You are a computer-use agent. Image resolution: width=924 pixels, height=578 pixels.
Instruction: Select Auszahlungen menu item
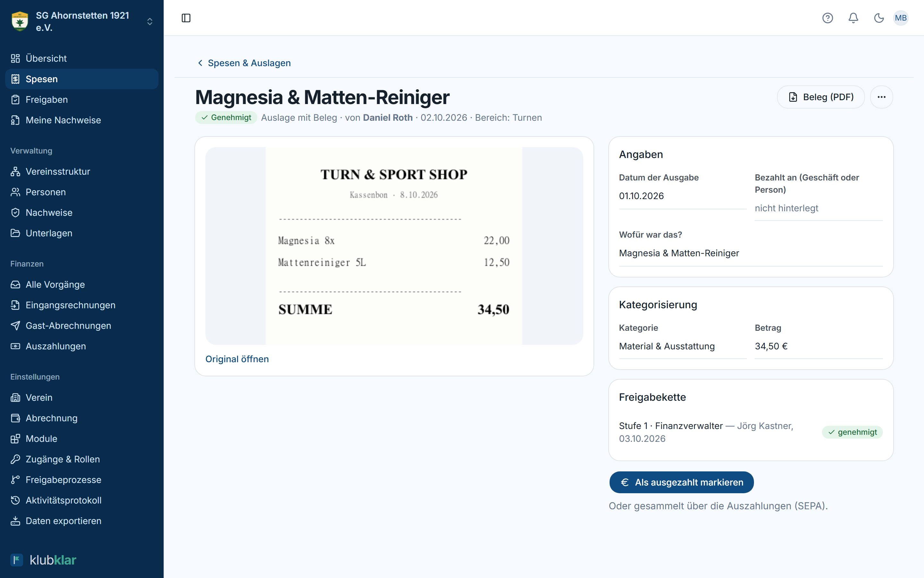[82, 346]
